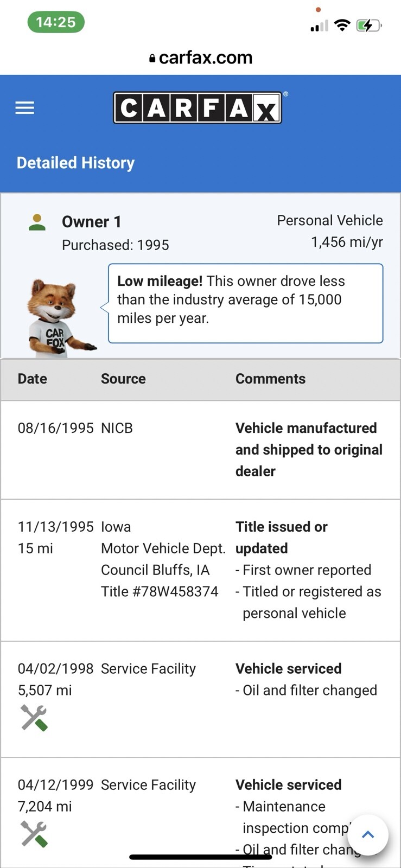Click the Date column header
Image resolution: width=401 pixels, height=868 pixels.
tap(33, 379)
